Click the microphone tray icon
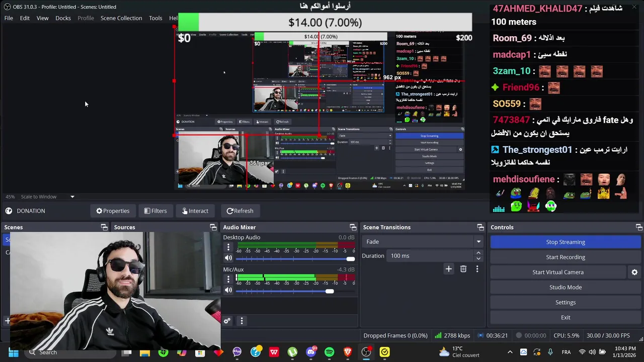644x362 pixels. coord(550,352)
